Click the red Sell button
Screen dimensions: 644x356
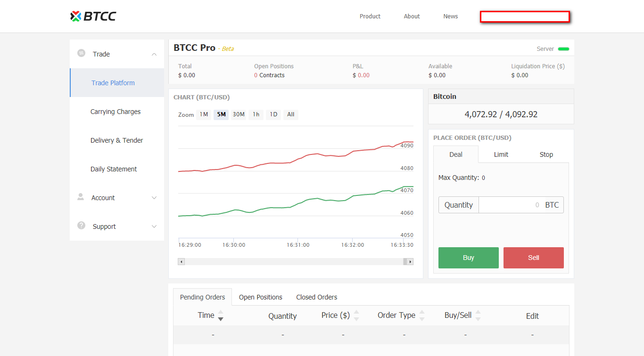point(534,258)
